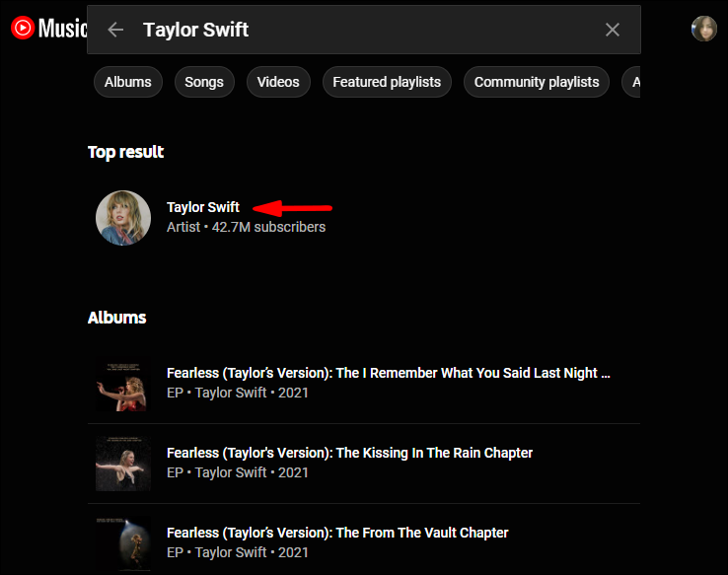Viewport: 728px width, 575px height.
Task: Filter results by Songs chip
Action: pos(204,82)
